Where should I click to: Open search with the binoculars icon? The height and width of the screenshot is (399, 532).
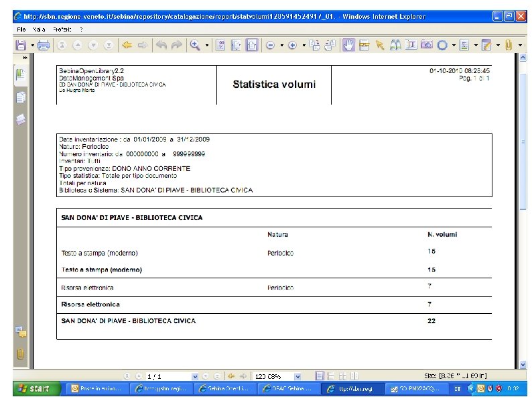pos(395,45)
